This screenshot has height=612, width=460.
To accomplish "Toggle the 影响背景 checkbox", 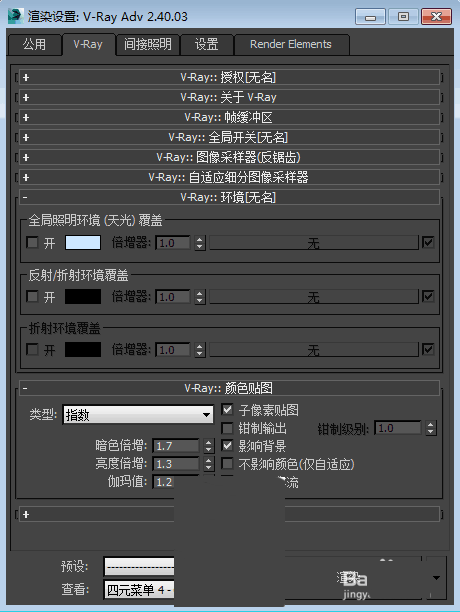I will 227,446.
